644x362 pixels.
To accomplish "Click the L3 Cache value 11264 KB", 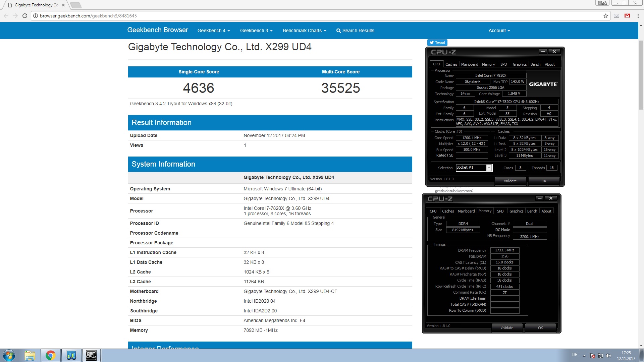I will click(x=254, y=282).
